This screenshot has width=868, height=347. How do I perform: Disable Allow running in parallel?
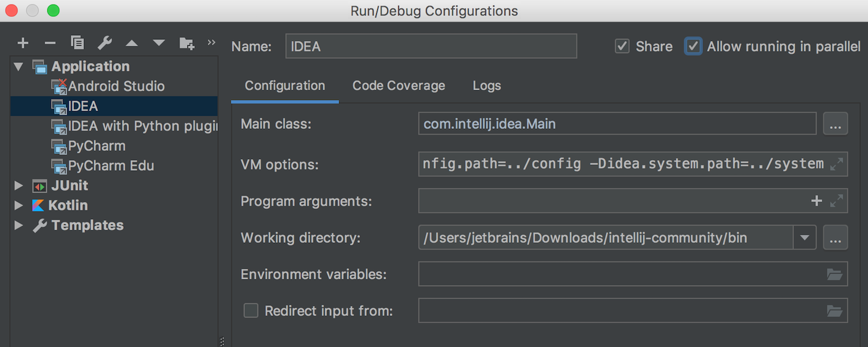pyautogui.click(x=693, y=46)
